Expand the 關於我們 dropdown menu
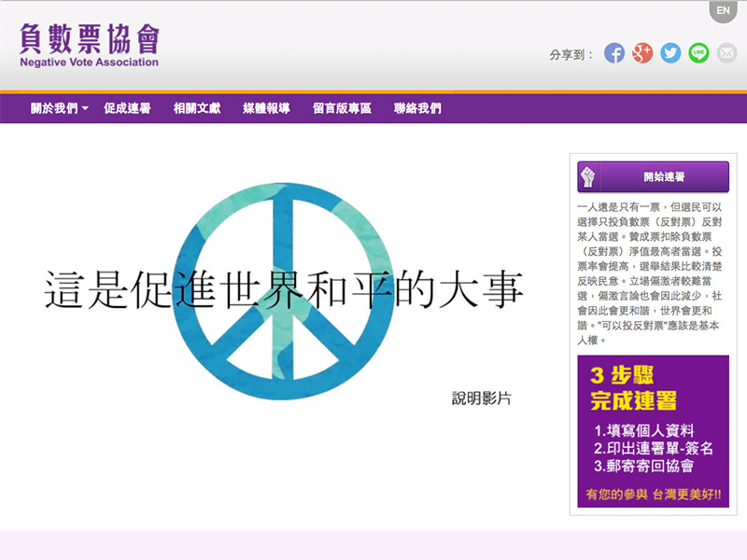 (52, 107)
